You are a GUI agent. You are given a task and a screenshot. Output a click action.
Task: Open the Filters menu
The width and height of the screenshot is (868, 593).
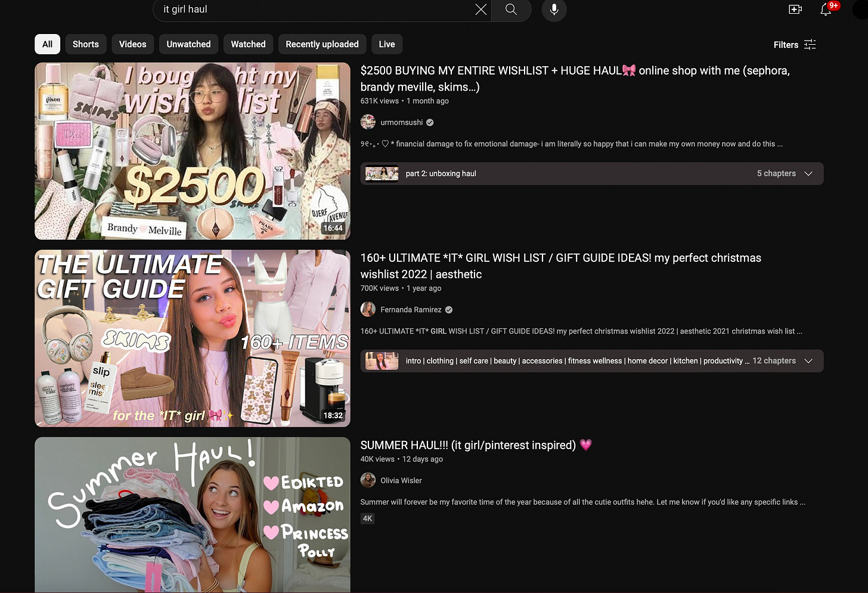(x=795, y=45)
